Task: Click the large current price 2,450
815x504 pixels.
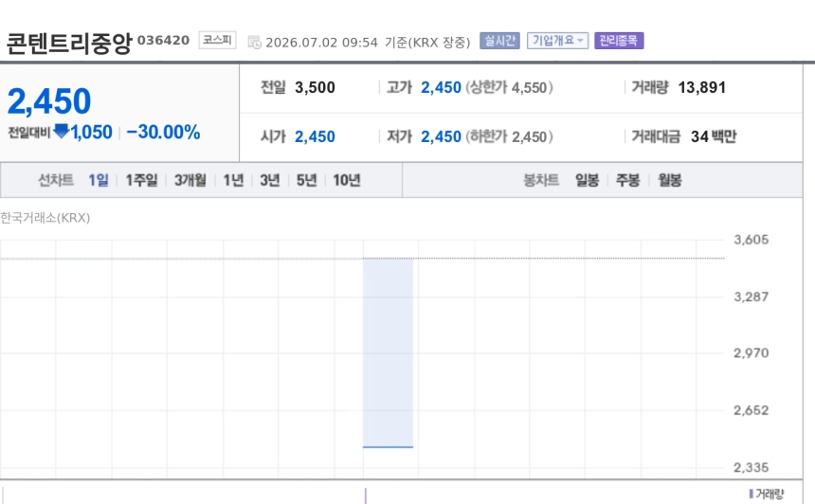Action: pos(49,100)
